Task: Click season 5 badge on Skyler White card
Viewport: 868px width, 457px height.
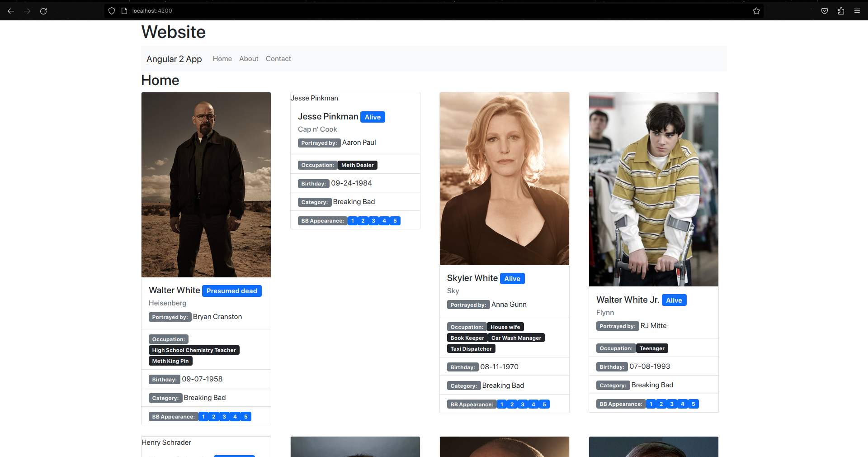Action: pyautogui.click(x=544, y=405)
